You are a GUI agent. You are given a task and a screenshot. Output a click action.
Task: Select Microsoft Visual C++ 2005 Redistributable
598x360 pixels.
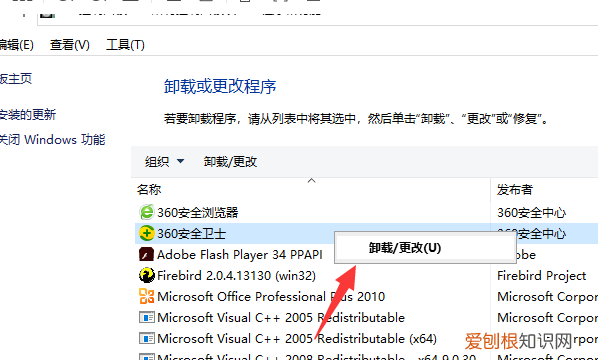(281, 317)
